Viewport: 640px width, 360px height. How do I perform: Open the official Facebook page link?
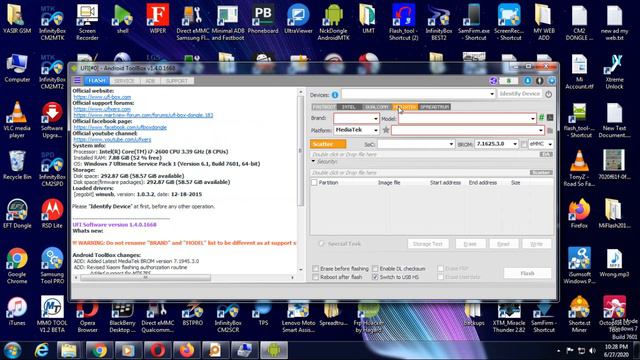point(120,127)
